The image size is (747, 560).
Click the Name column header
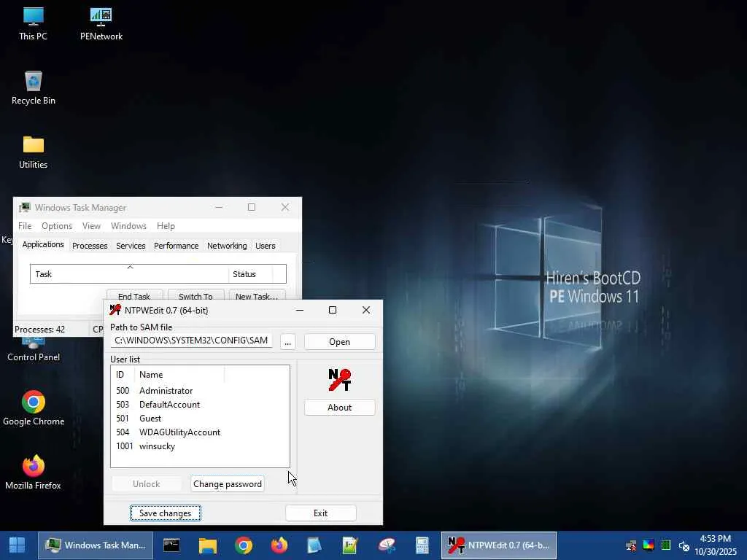(179, 375)
